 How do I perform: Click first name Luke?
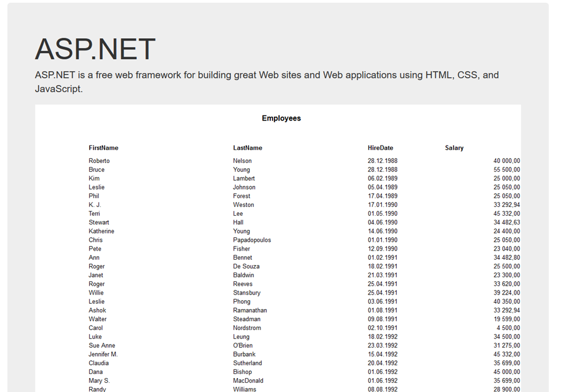(95, 336)
